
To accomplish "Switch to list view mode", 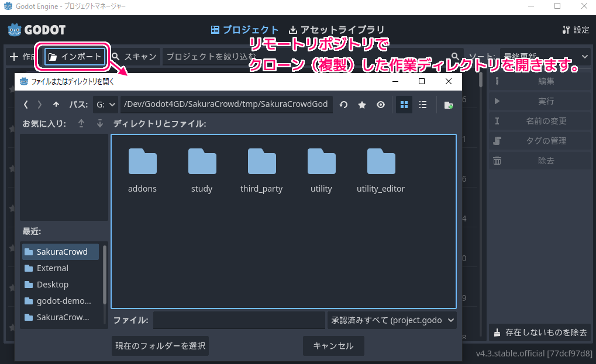I will [423, 105].
